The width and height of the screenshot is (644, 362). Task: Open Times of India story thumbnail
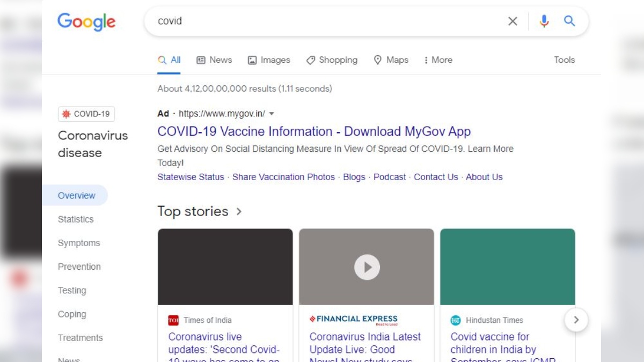coord(225,267)
